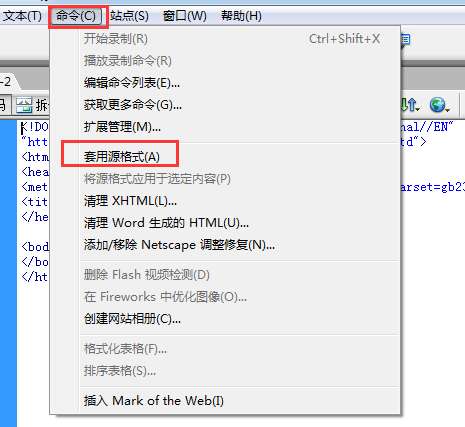The image size is (465, 427).
Task: Open the 命令(C) menu
Action: click(76, 16)
